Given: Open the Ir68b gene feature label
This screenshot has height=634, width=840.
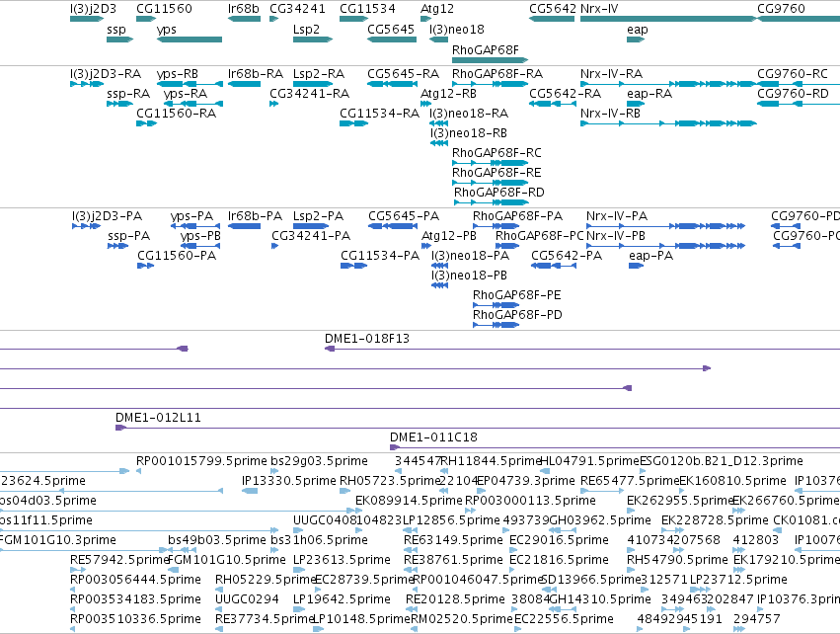Looking at the screenshot, I should [x=243, y=9].
